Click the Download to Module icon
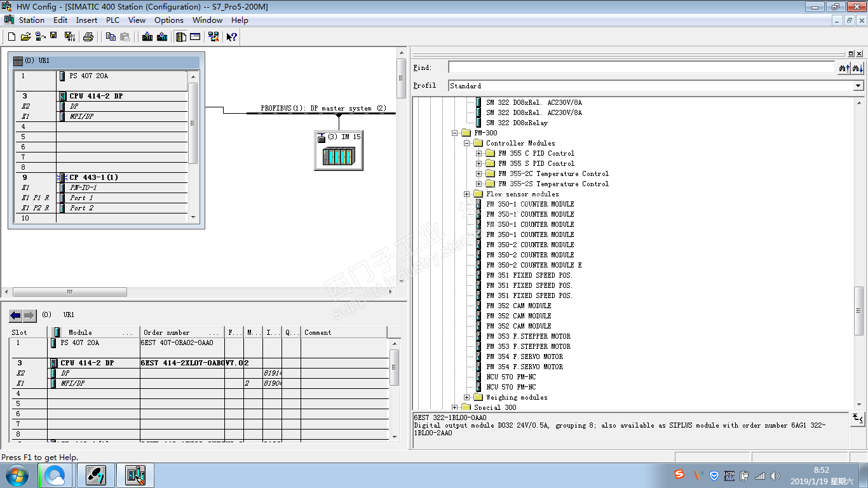Image resolution: width=868 pixels, height=488 pixels. [x=147, y=37]
